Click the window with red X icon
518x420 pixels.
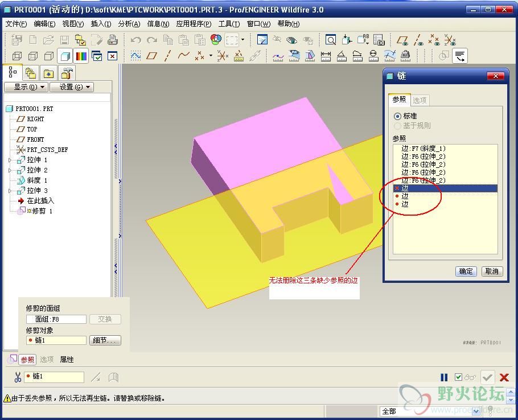(x=113, y=56)
